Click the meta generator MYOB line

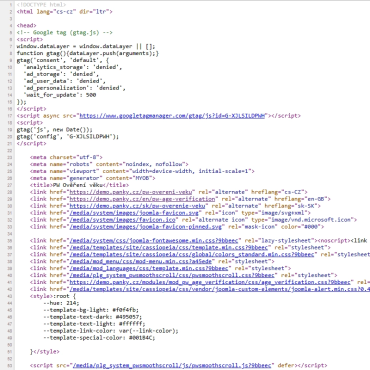pos(93,178)
